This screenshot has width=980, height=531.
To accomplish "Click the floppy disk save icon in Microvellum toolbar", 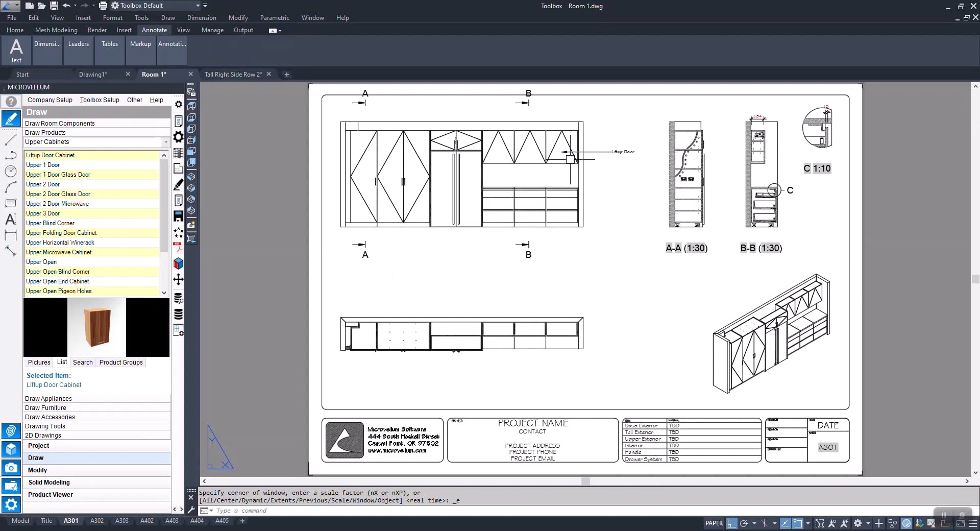I will (178, 216).
